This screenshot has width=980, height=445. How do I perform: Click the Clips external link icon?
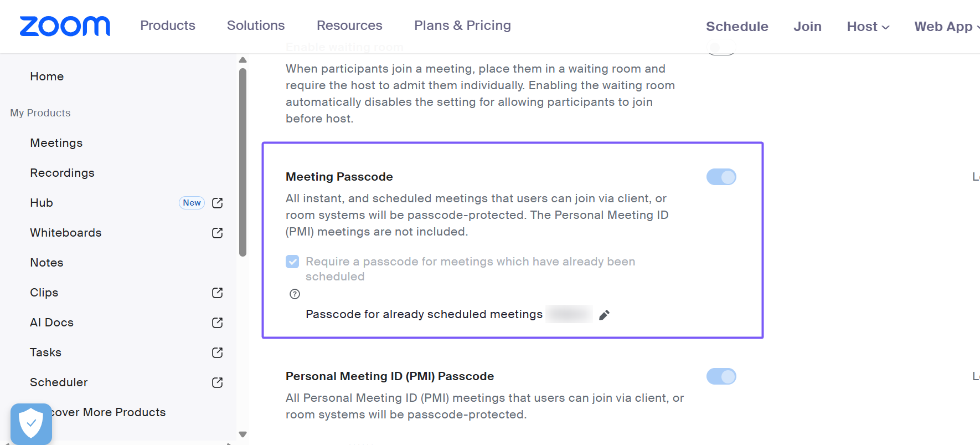tap(218, 293)
